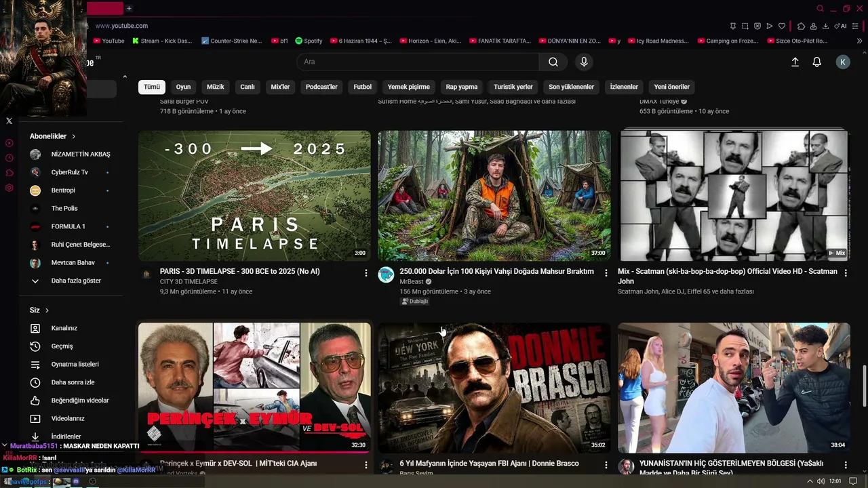Select the Müzik filter chip
868x488 pixels.
(215, 87)
